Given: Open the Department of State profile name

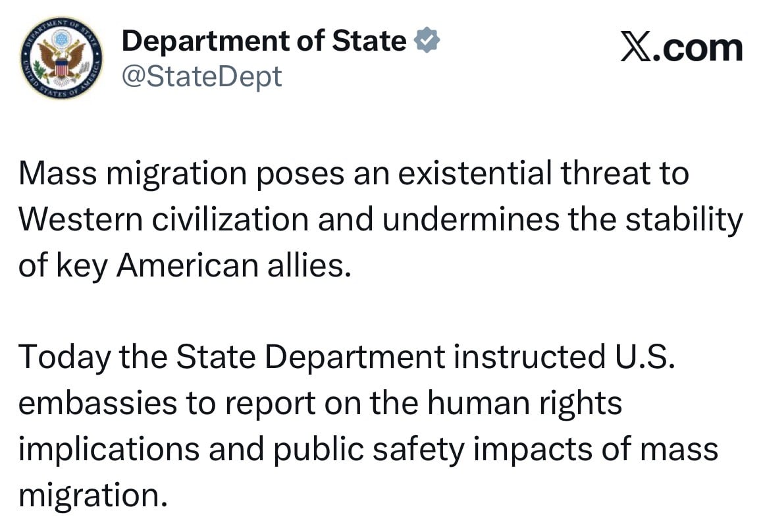Looking at the screenshot, I should click(x=264, y=41).
